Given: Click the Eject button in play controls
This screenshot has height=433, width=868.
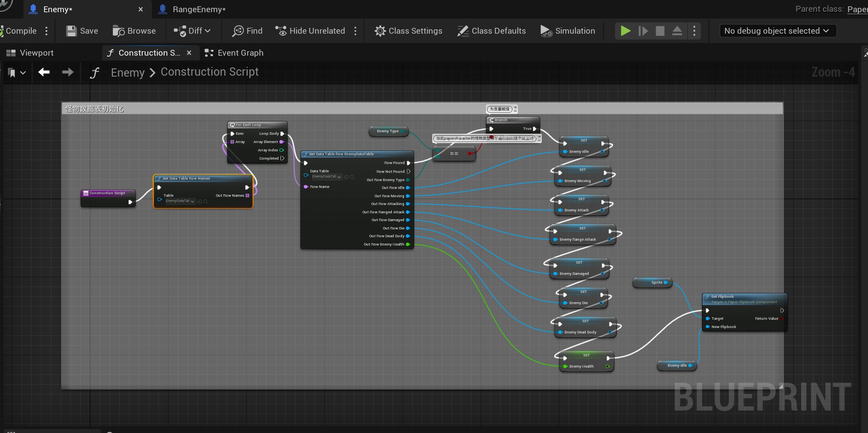Looking at the screenshot, I should 677,31.
